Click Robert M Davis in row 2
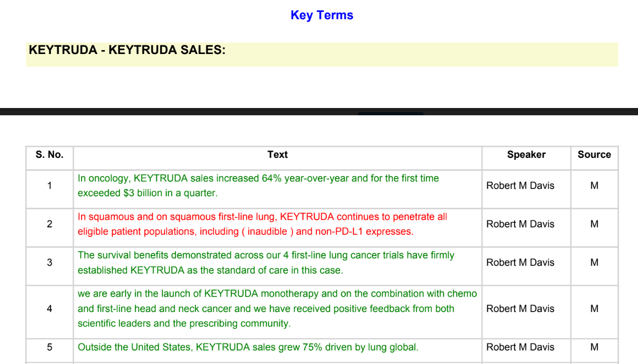The image size is (638, 364). [x=520, y=224]
